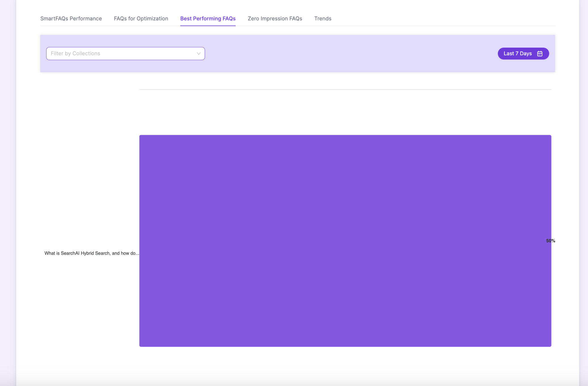The image size is (588, 386).
Task: Open the Last 7 Days date range
Action: click(517, 54)
